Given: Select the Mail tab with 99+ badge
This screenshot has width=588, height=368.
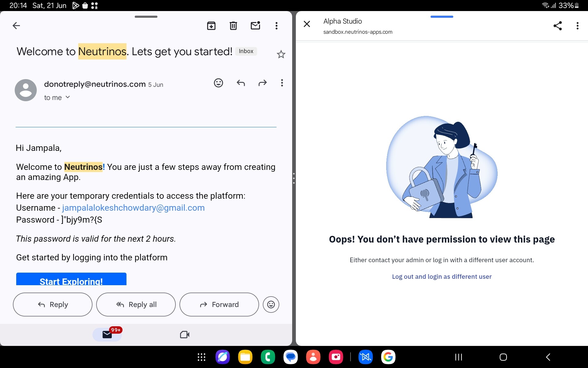Looking at the screenshot, I should (x=107, y=335).
